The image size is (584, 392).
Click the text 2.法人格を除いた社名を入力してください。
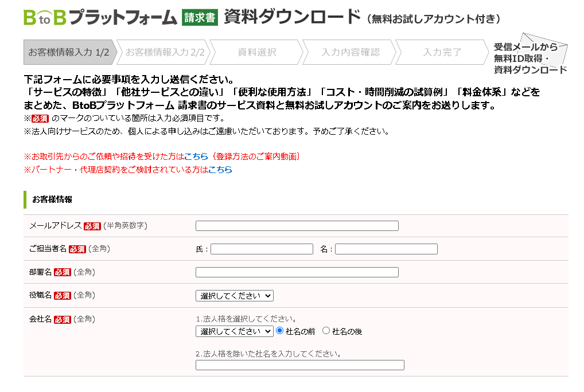click(x=269, y=354)
